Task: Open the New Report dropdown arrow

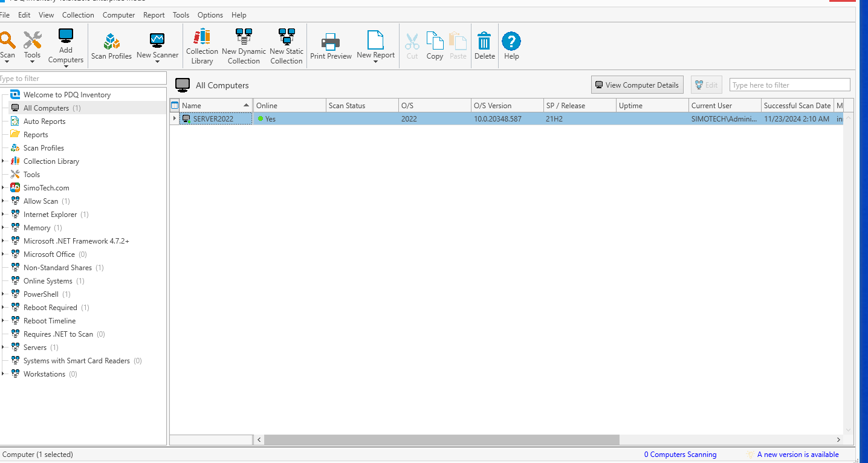Action: (x=375, y=62)
